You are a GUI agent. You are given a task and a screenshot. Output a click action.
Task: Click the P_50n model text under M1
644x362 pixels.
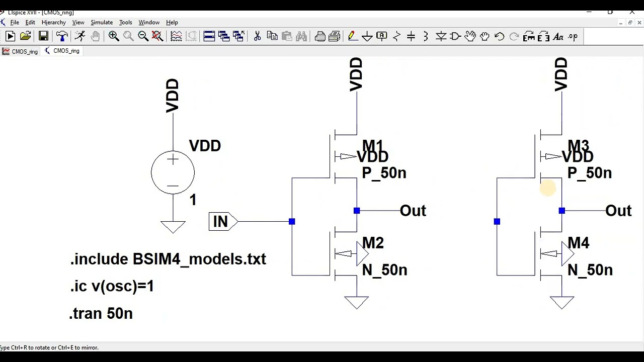click(x=384, y=173)
